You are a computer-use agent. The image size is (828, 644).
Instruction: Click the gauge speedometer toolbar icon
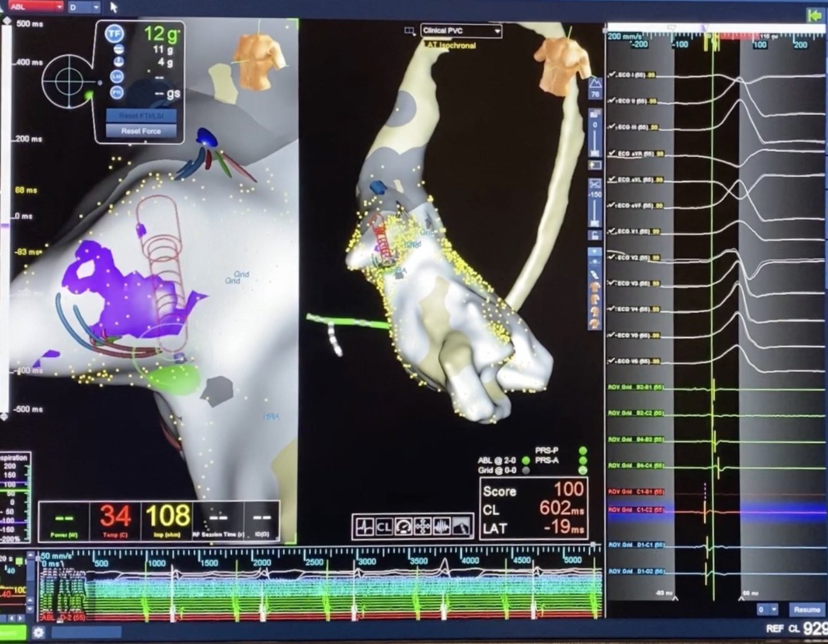404,526
